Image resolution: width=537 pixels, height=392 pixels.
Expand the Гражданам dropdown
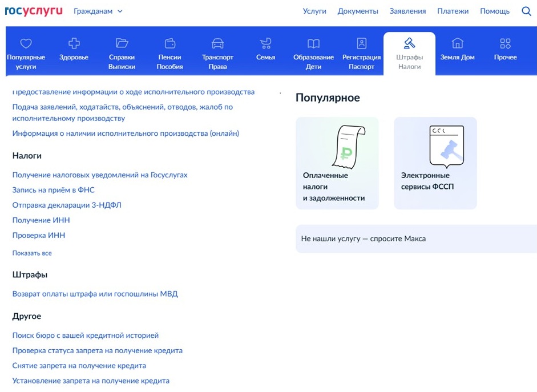click(x=98, y=11)
